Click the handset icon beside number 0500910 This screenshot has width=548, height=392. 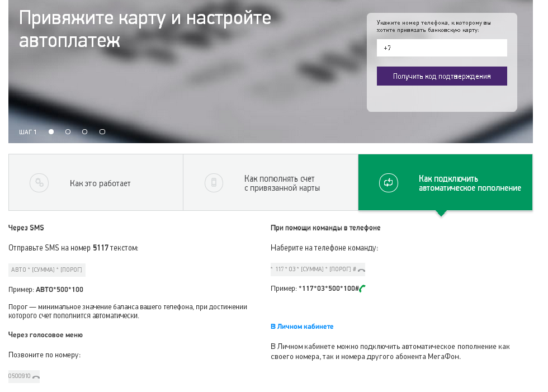(x=35, y=376)
